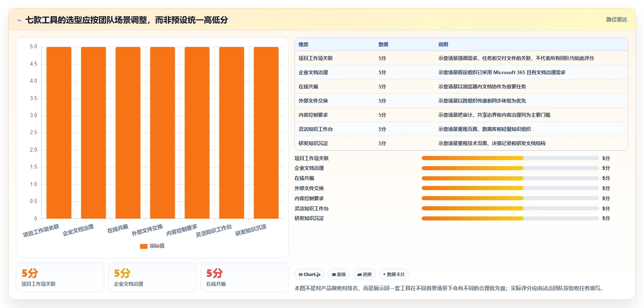Image resolution: width=644 pixels, height=308 pixels.
Task: Open the 5分 企业文档治理 data card
Action: pyautogui.click(x=152, y=277)
